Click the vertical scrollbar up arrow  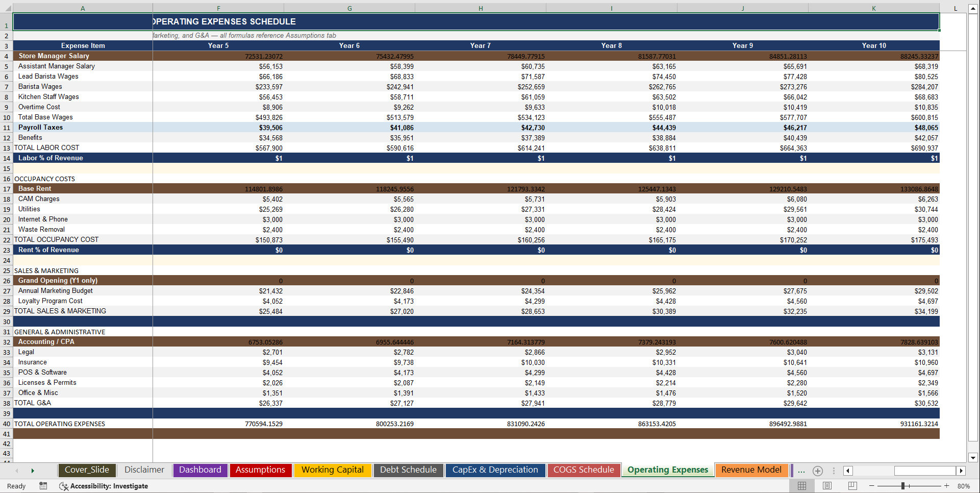coord(972,9)
